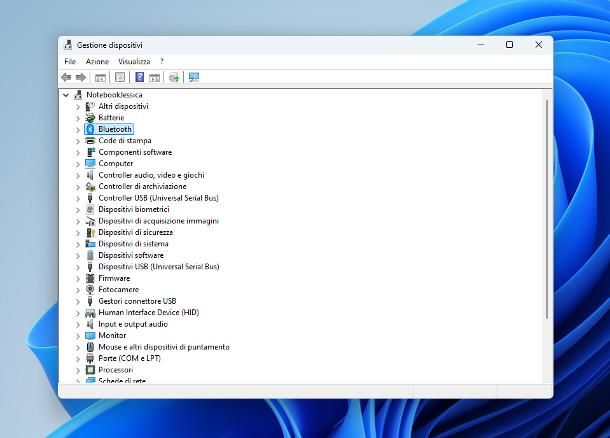The width and height of the screenshot is (610, 438).
Task: Expand the Dispositivi software category
Action: click(78, 256)
